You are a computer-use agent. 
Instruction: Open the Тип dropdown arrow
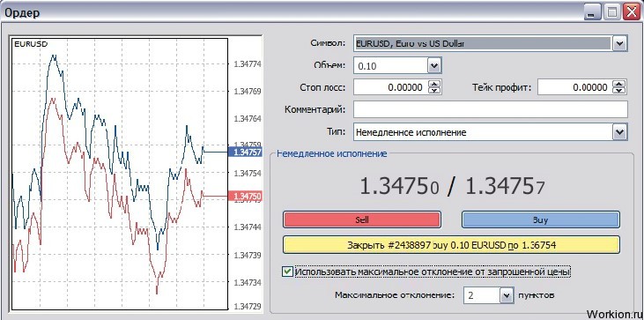620,132
